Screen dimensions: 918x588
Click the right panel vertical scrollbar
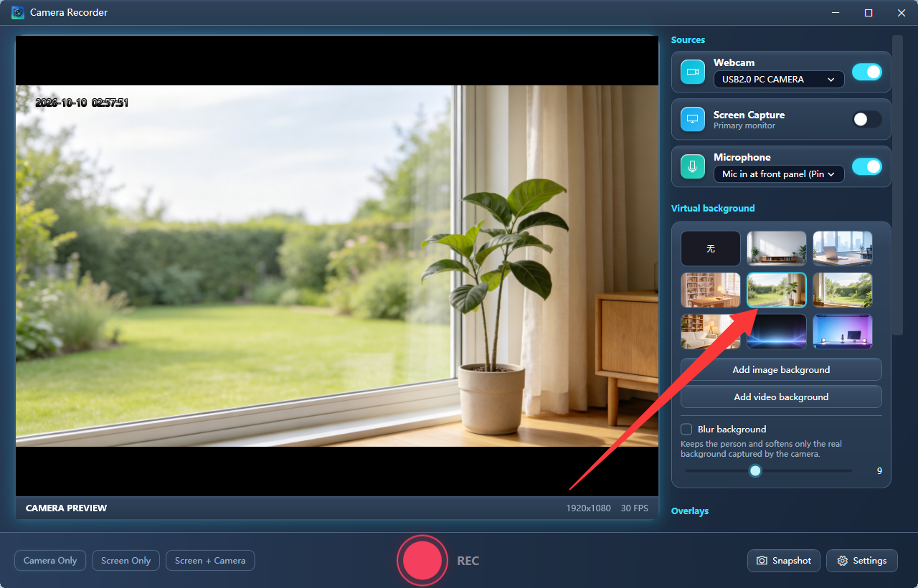click(897, 184)
